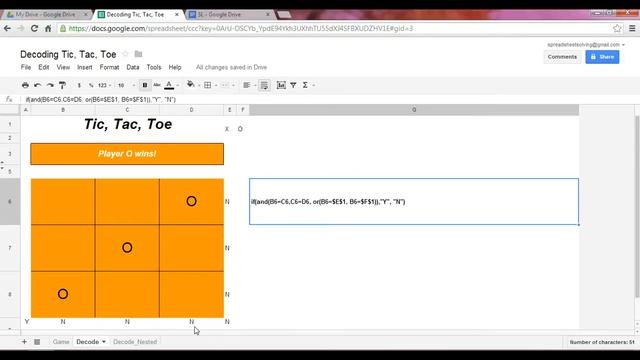Select the top-right board cell with O
Image resolution: width=640 pixels, height=360 pixels.
[191, 201]
